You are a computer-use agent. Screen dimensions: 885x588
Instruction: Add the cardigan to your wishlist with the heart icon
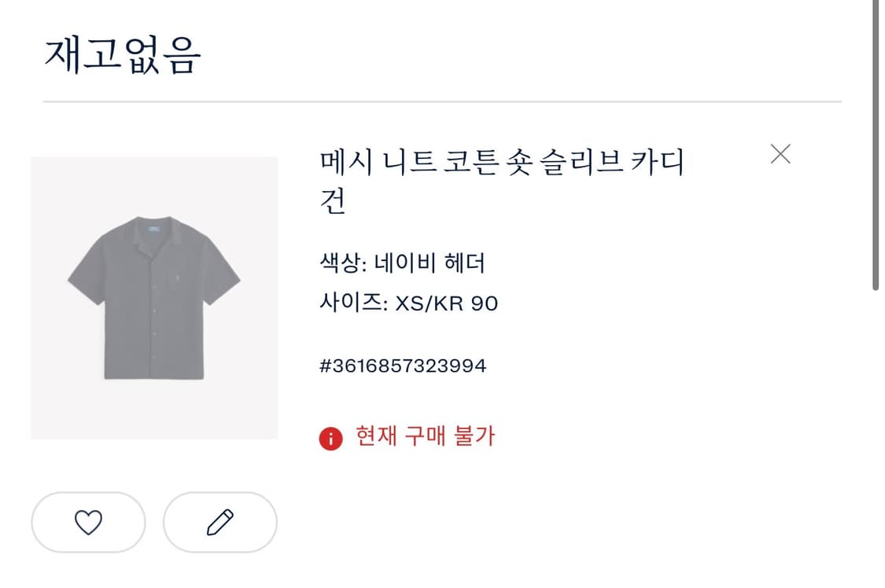(88, 522)
